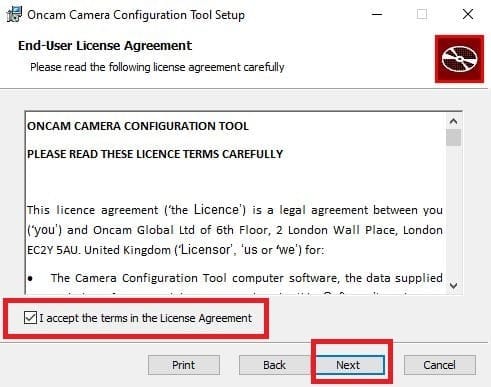This screenshot has height=387, width=491.
Task: Click the red disc logo image
Action: (x=459, y=59)
